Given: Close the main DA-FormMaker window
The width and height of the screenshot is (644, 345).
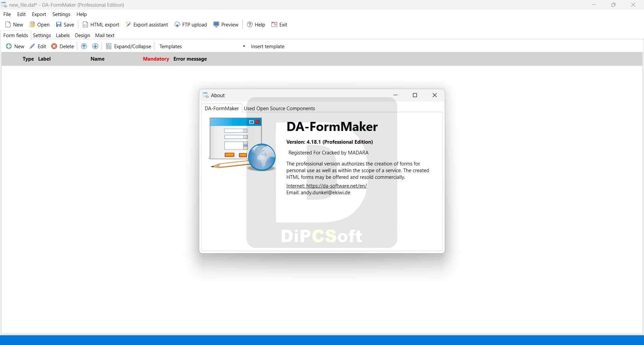Looking at the screenshot, I should click(633, 5).
